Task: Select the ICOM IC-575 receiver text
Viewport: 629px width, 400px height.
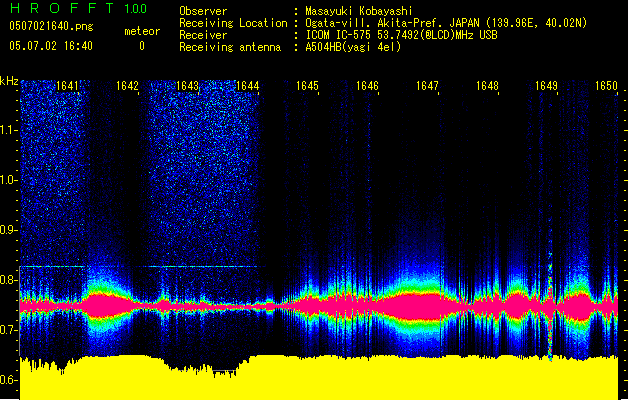Action: click(x=401, y=35)
